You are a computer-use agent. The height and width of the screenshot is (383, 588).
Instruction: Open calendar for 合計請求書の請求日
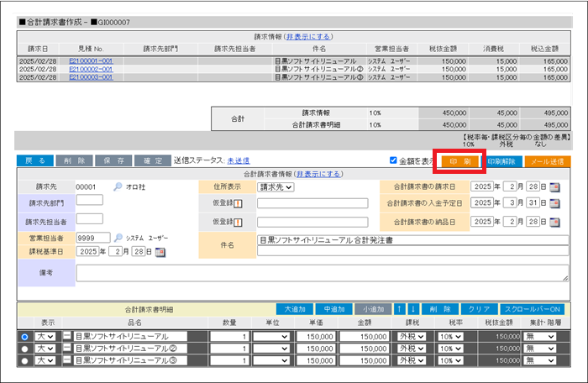pos(555,186)
